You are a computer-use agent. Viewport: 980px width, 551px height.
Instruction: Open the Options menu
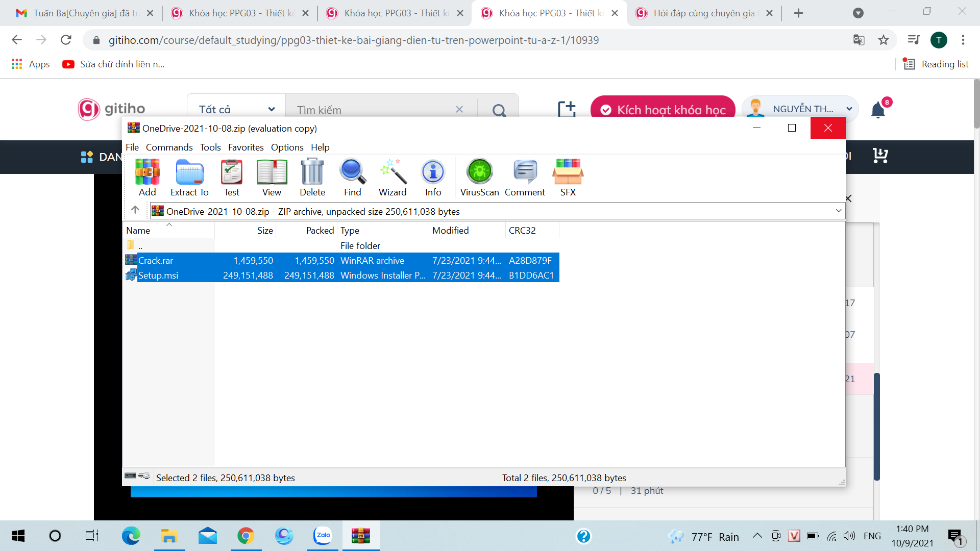coord(287,147)
